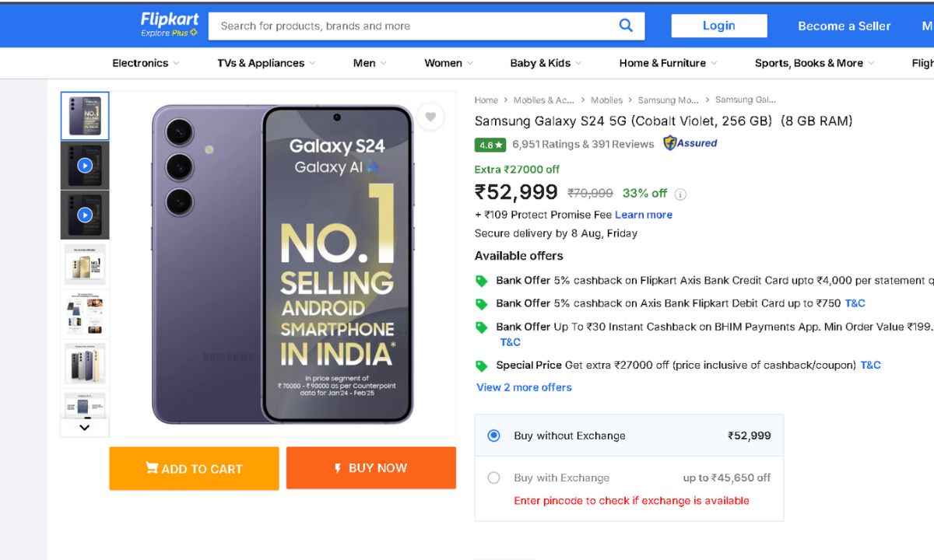Play the first product video thumbnail
This screenshot has width=934, height=560.
[x=85, y=166]
